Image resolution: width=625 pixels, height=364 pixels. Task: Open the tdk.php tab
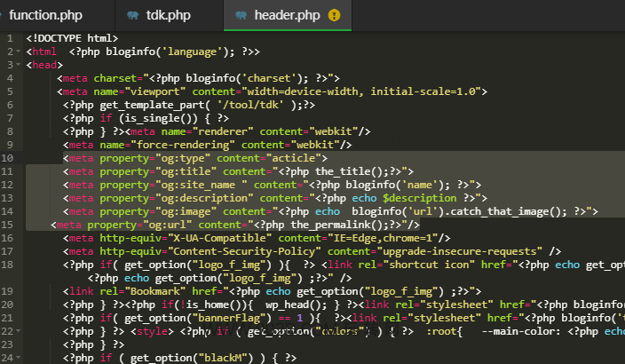click(170, 14)
